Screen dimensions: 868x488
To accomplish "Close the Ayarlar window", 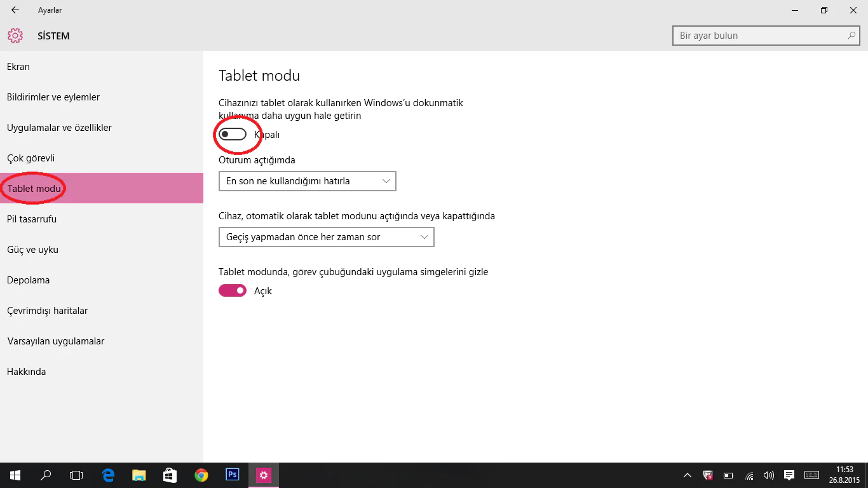I will click(x=853, y=10).
